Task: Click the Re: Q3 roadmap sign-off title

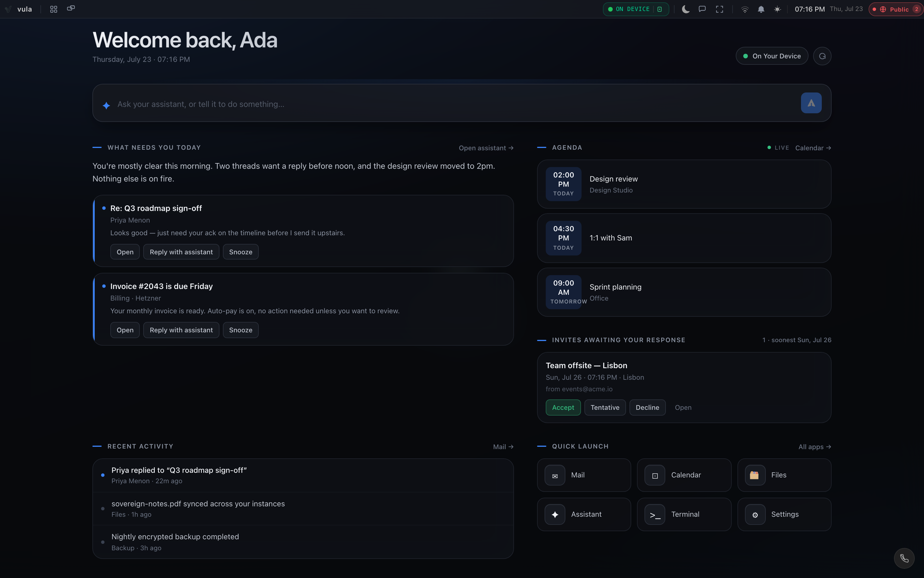Action: click(x=156, y=208)
